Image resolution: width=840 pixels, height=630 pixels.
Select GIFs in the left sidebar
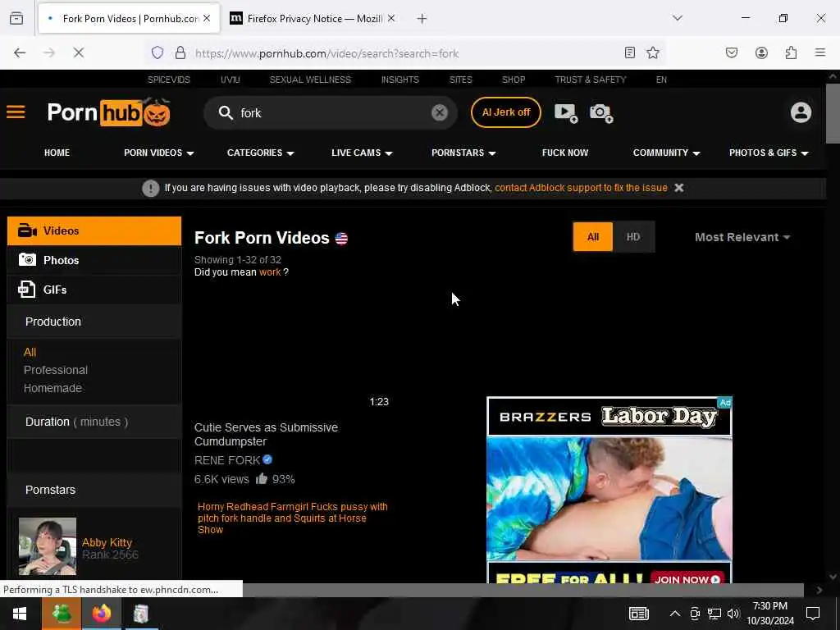point(94,290)
